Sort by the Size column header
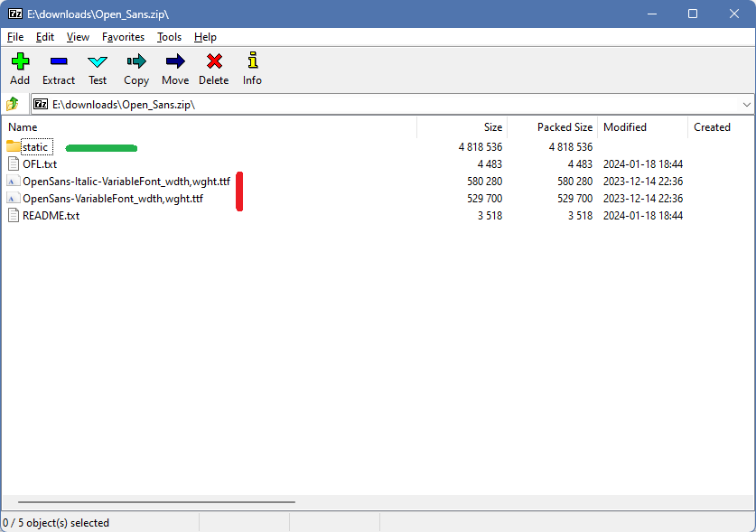 coord(462,127)
